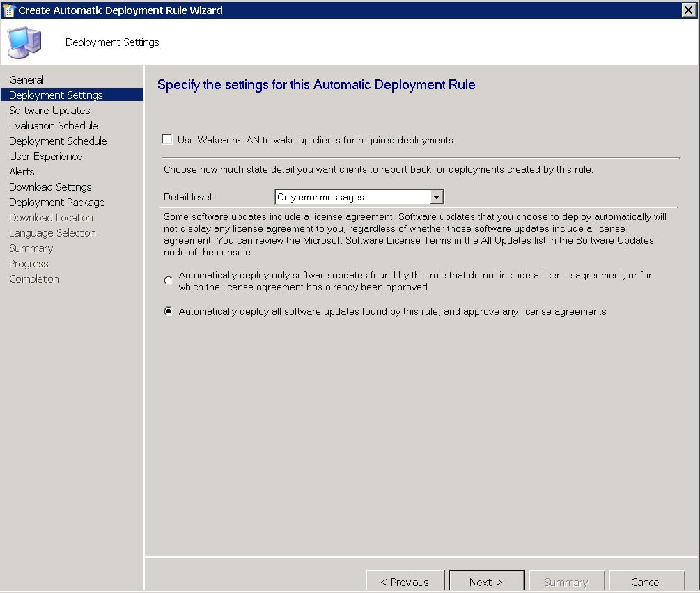Click the 'Detail level:' label

tap(188, 197)
